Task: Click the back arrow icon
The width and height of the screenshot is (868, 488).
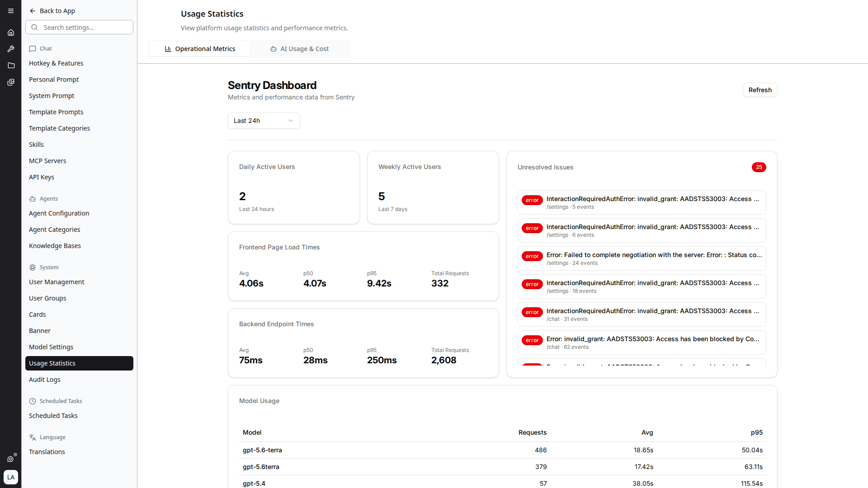Action: point(33,11)
